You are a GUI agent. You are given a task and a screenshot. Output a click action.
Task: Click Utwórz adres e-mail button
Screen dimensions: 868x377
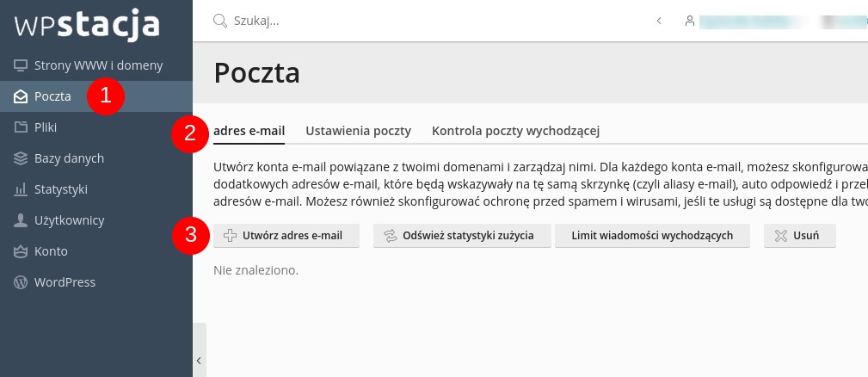tap(286, 236)
